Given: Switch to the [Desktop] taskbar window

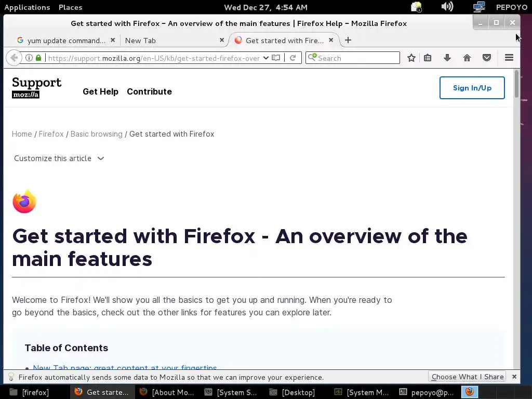Looking at the screenshot, I should [297, 392].
